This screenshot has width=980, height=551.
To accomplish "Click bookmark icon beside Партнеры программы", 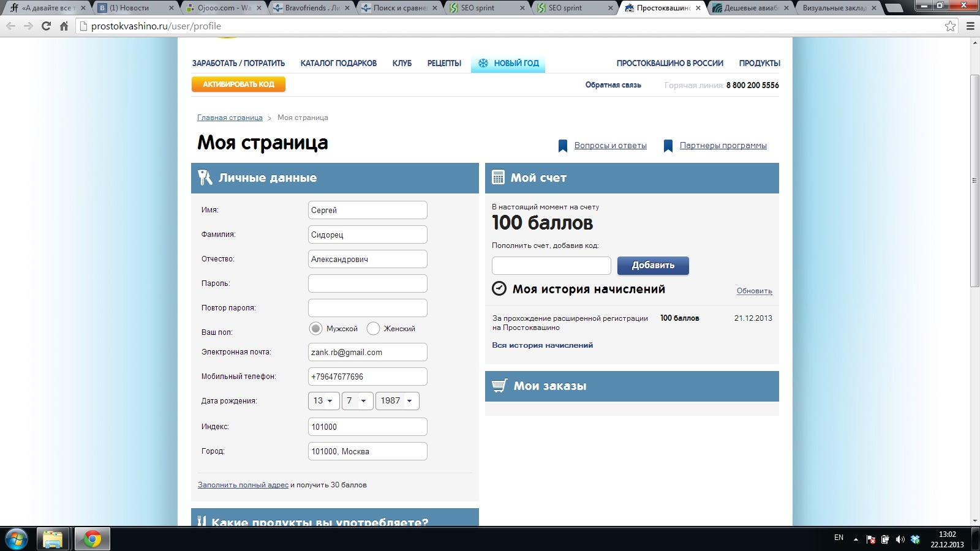I will point(668,146).
